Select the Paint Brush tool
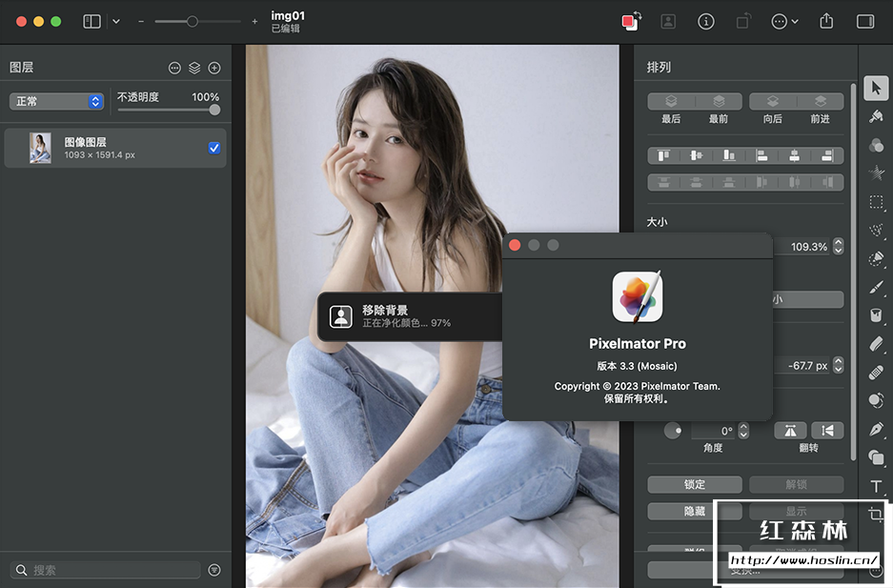Viewport: 893px width, 588px height. pyautogui.click(x=876, y=287)
